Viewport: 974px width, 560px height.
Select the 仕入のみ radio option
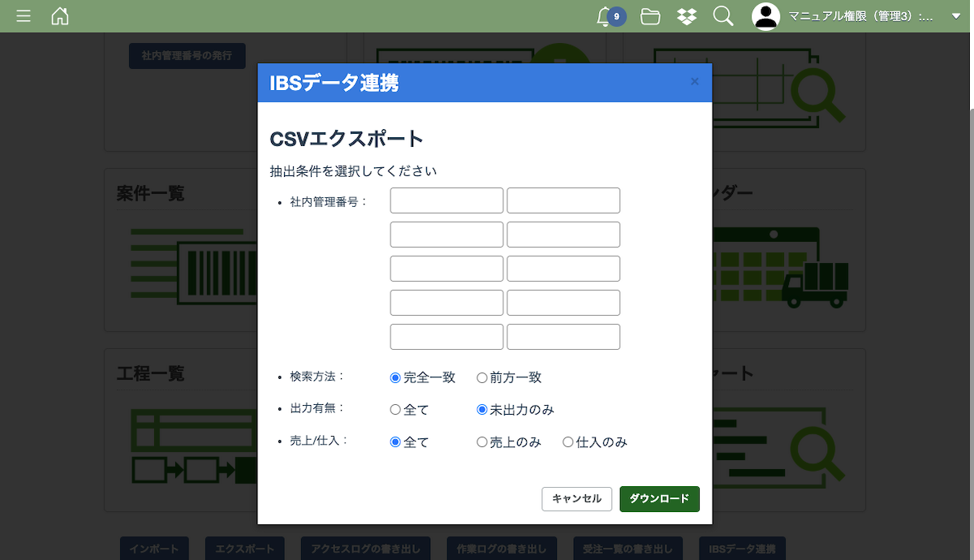(568, 442)
